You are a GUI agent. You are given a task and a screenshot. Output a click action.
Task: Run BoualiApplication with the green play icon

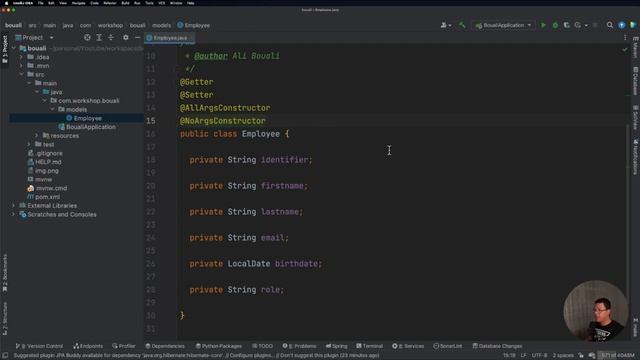[543, 25]
